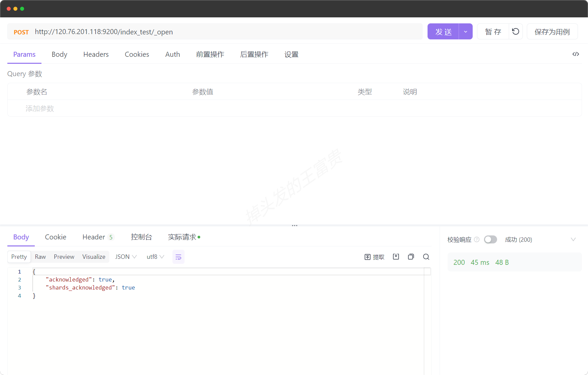
Task: Click the 暂存 button
Action: 493,31
